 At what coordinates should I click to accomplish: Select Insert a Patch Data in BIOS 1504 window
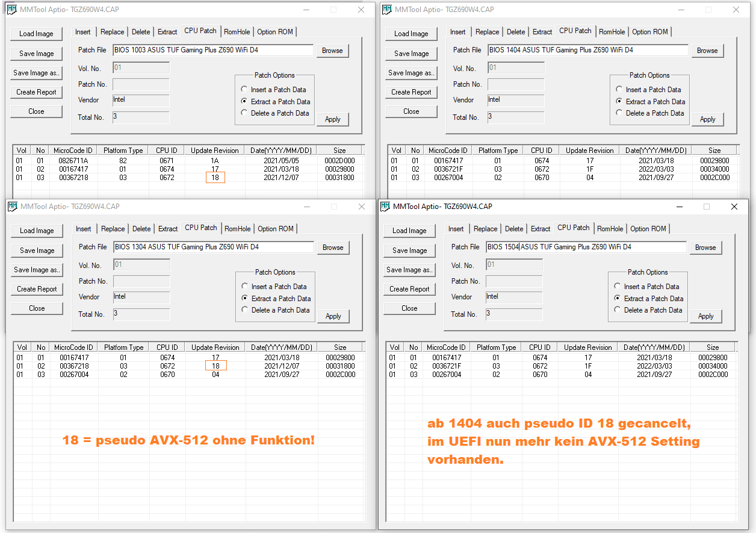tap(618, 287)
